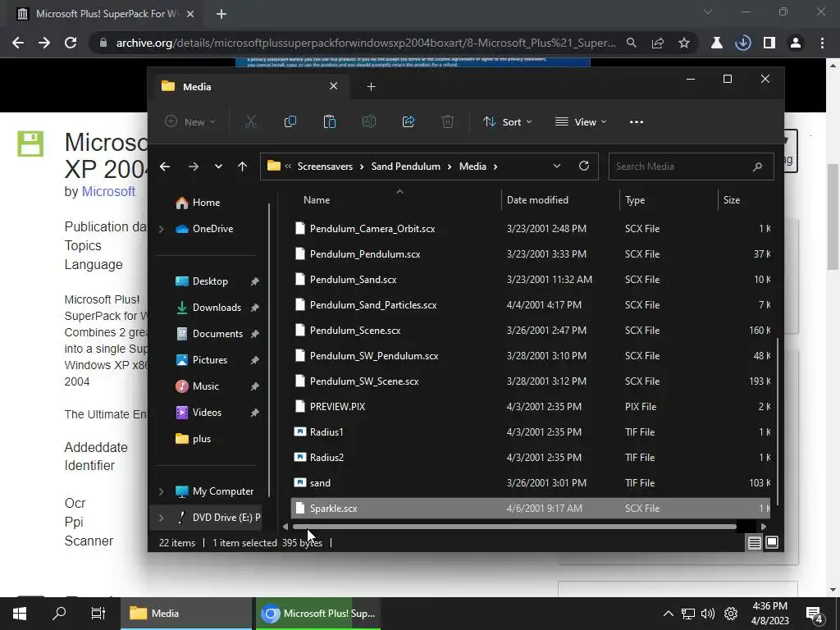Open the plus folder in navigation pane
Viewport: 840px width, 630px height.
pyautogui.click(x=201, y=439)
